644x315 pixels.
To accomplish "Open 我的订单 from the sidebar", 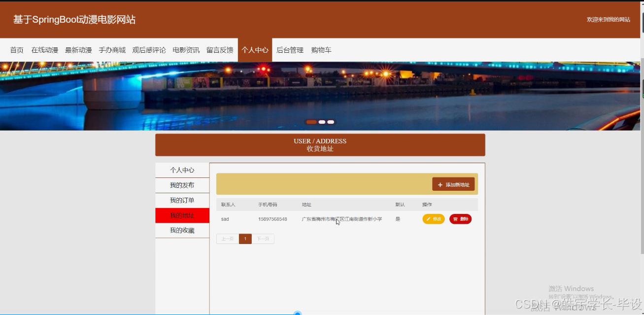I will pos(182,200).
